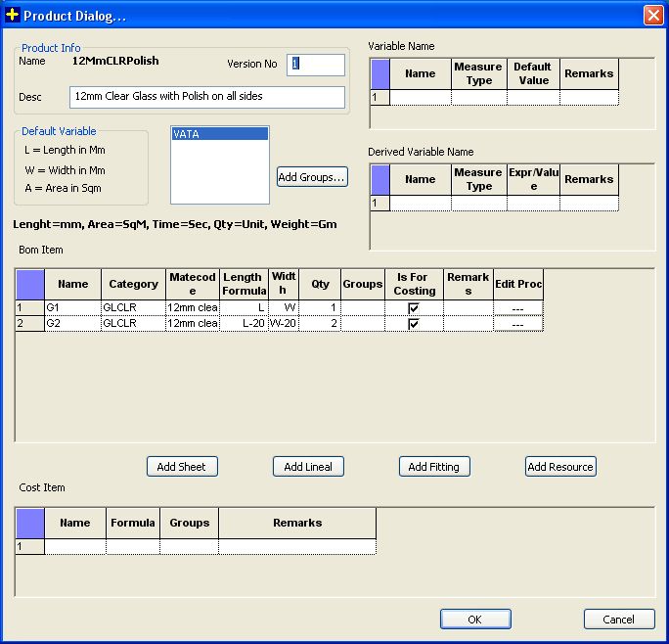This screenshot has height=644, width=669.
Task: Toggle Is For Costing checkbox for G2
Action: [414, 324]
